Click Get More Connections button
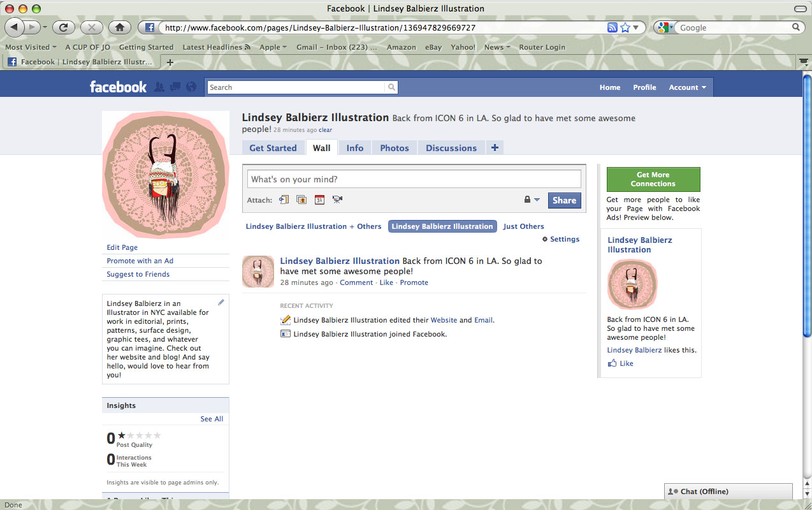 tap(653, 179)
